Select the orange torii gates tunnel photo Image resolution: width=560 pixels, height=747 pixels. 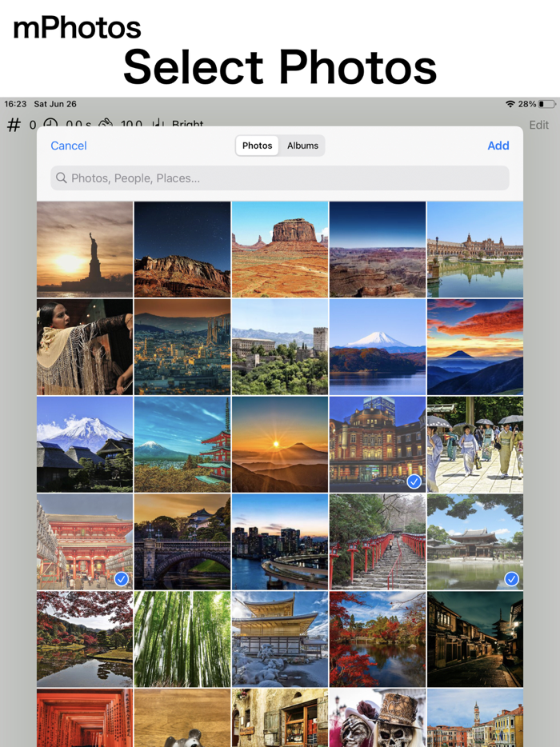pyautogui.click(x=85, y=717)
